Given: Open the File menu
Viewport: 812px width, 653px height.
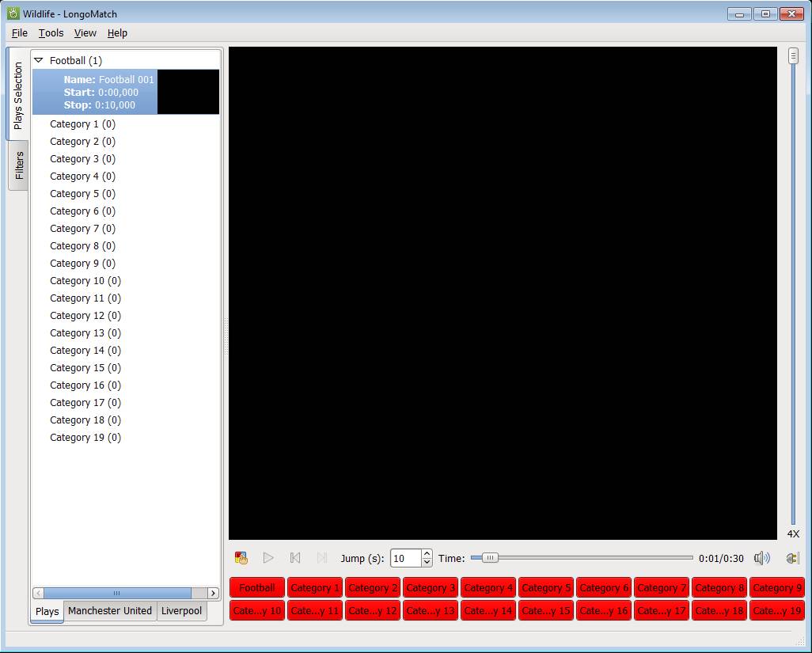Looking at the screenshot, I should click(19, 32).
